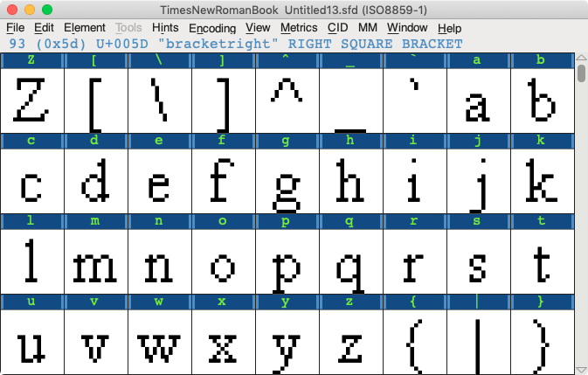Image resolution: width=588 pixels, height=375 pixels.
Task: Select the lowercase m glyph
Action: click(x=96, y=261)
